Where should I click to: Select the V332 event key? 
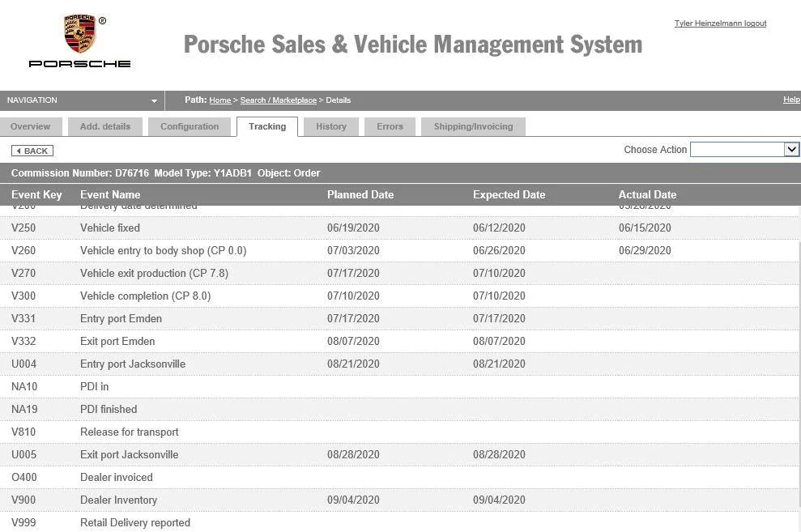click(x=23, y=341)
